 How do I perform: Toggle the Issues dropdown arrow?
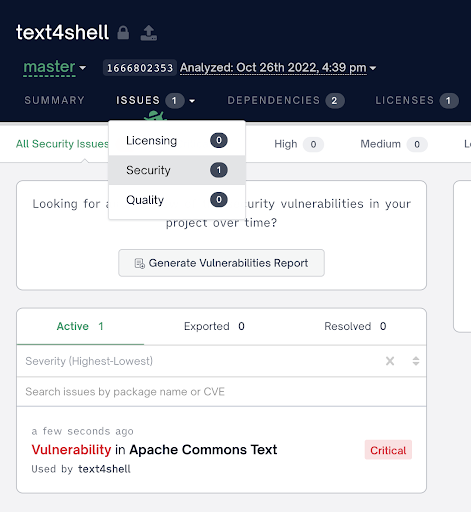pos(192,101)
